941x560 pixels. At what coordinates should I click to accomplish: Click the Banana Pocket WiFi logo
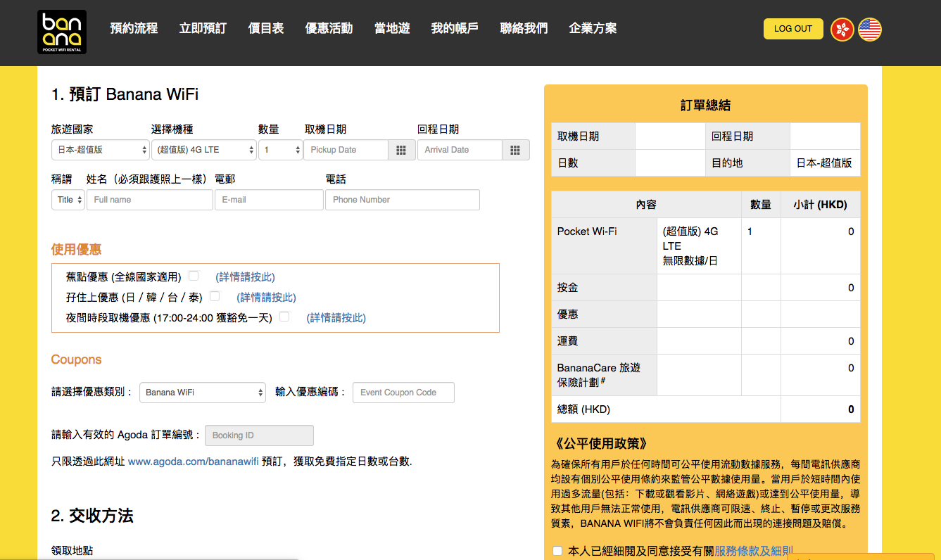(x=62, y=32)
